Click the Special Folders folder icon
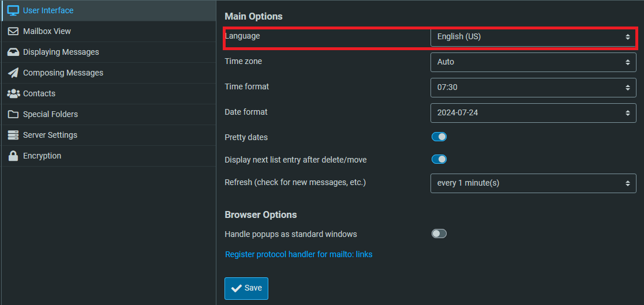The image size is (644, 305). pos(13,114)
